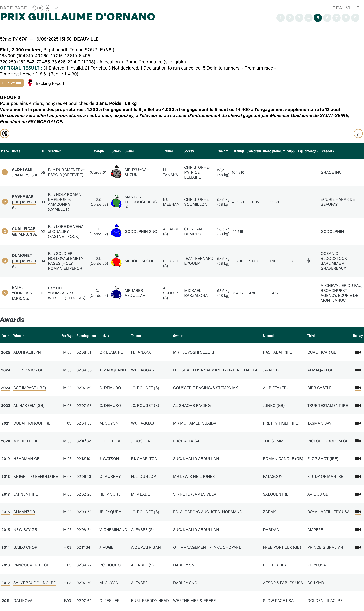Image resolution: width=364 pixels, height=611 pixels.
Task: Go to race number 3
Action: pyautogui.click(x=299, y=18)
